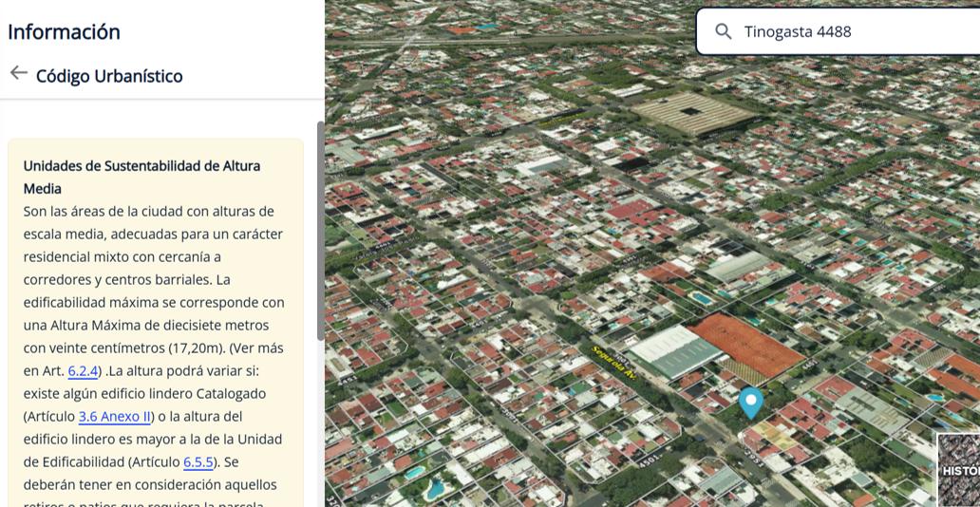980x507 pixels.
Task: Click the Información panel title
Action: [64, 32]
